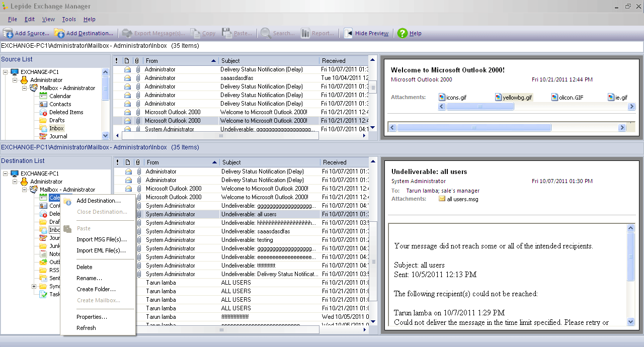
Task: Collapse Mailbox - Administrator in Source List
Action: (24, 88)
